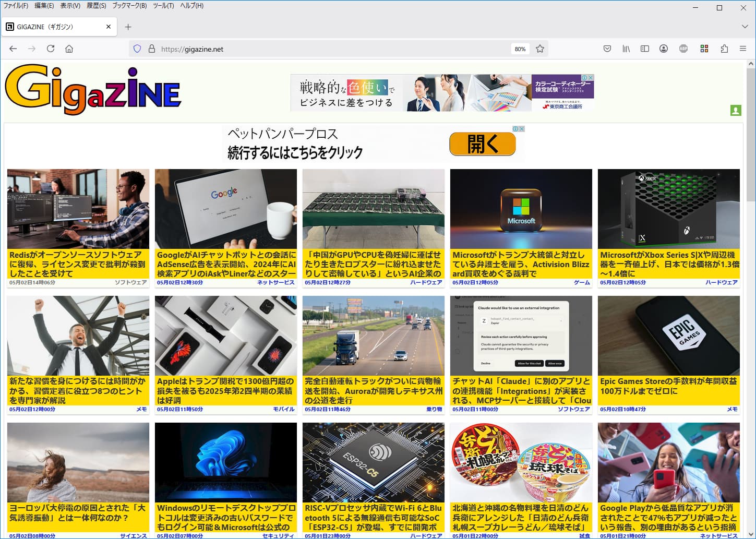Open the Xbox Series S|X price article
This screenshot has height=539, width=756.
[669, 264]
